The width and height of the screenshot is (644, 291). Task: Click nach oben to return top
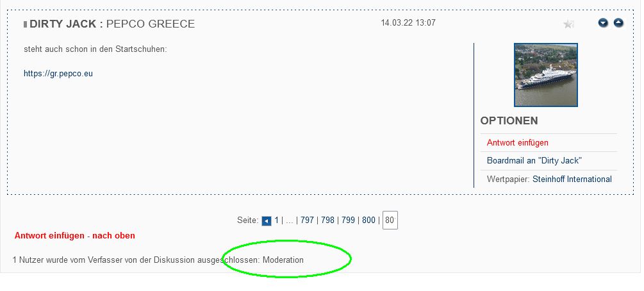pos(113,236)
